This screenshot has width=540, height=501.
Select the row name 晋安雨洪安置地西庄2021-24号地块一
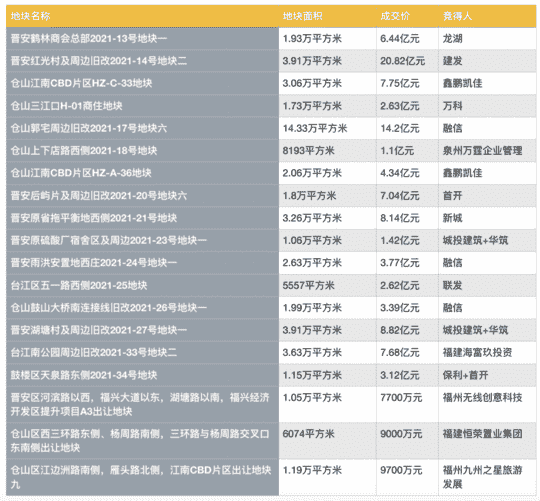tap(142, 263)
